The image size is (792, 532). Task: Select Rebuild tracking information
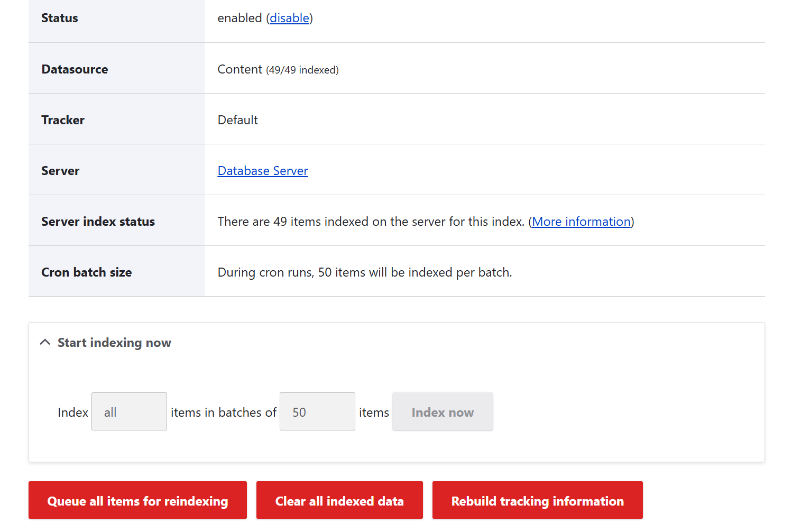537,500
